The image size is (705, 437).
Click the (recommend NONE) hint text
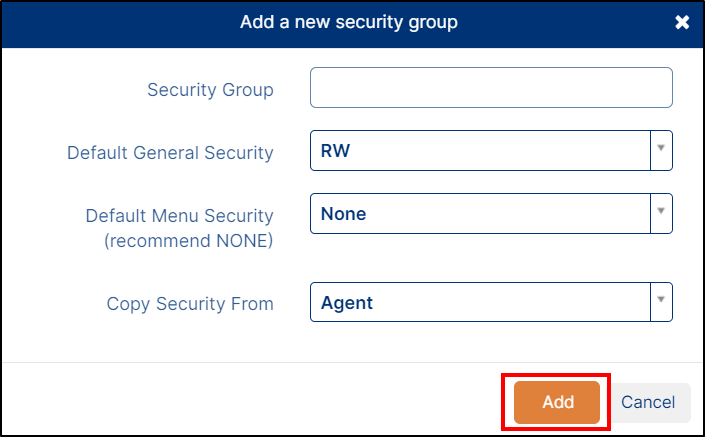(188, 241)
